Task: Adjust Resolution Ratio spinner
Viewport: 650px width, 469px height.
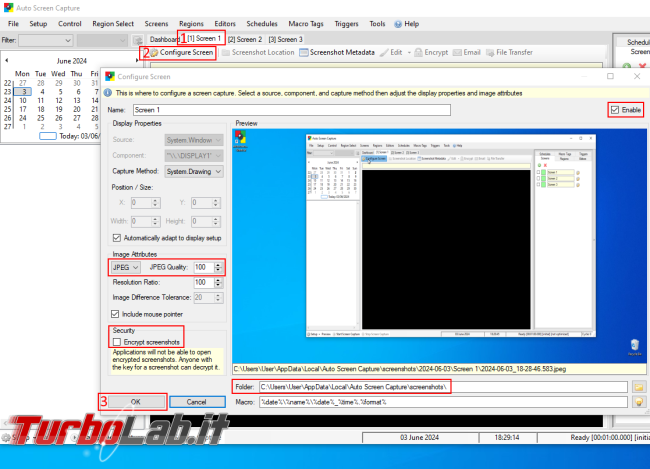Action: pyautogui.click(x=218, y=282)
